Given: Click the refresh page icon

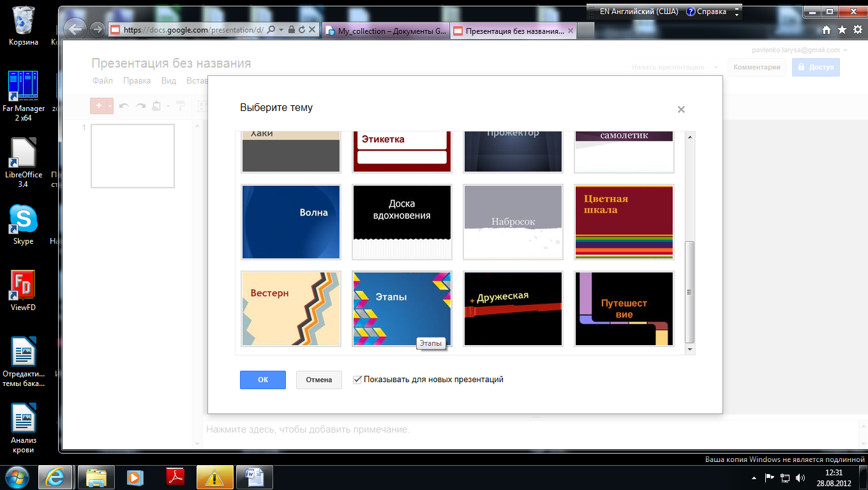Looking at the screenshot, I should tap(301, 29).
